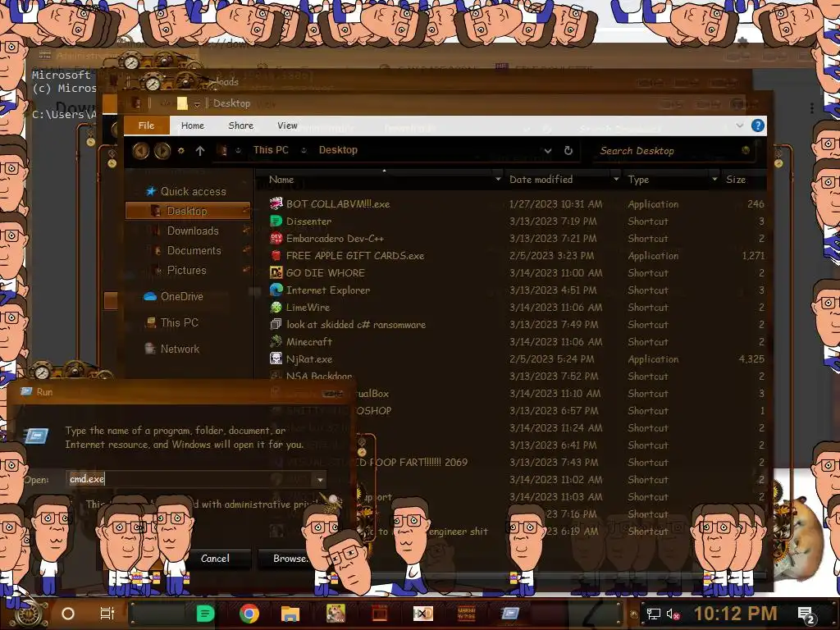Select the NjRat.exe skull icon
Screen dimensions: 840x630
[276, 358]
